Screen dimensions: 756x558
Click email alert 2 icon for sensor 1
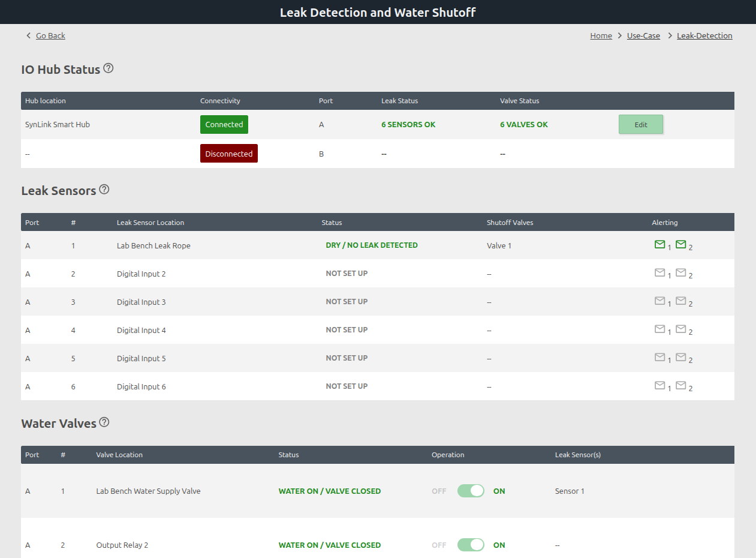tap(681, 244)
